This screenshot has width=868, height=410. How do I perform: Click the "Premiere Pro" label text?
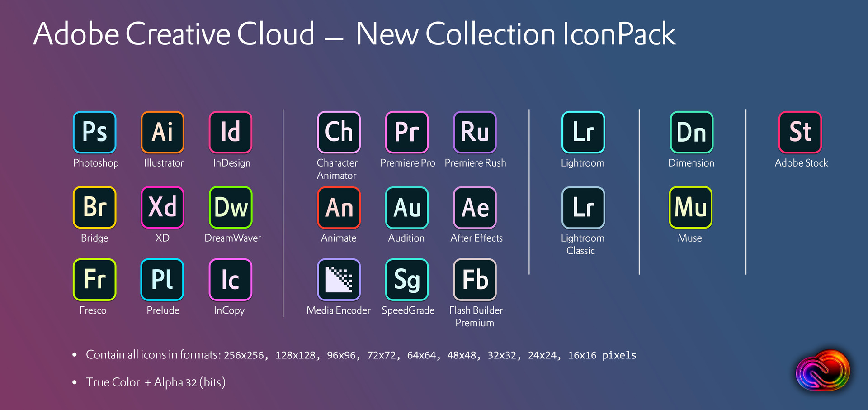(x=408, y=163)
